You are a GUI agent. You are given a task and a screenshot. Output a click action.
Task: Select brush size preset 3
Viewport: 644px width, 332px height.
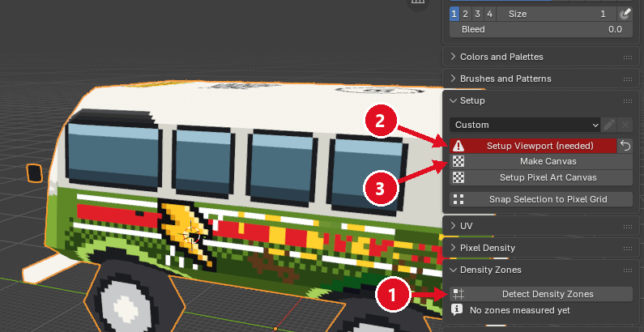click(x=477, y=14)
